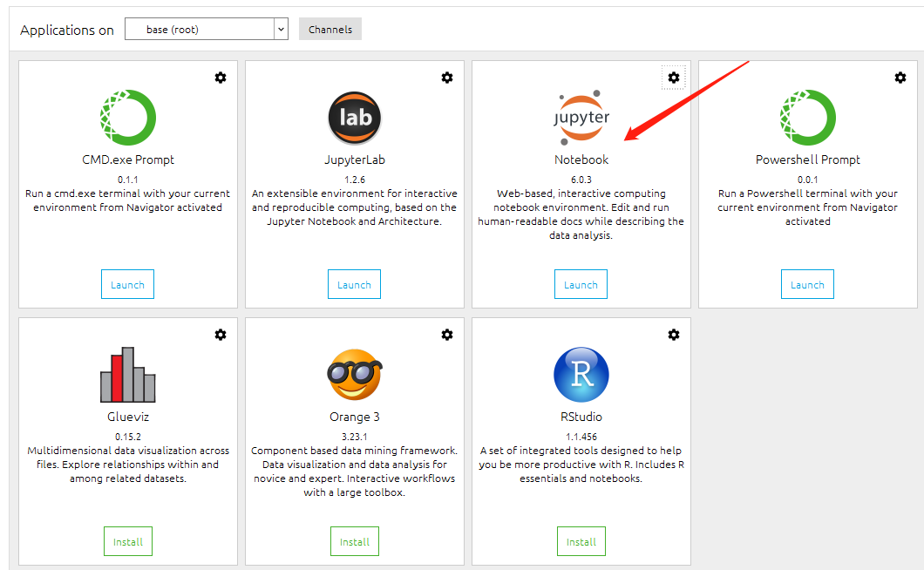Install Glueviz
The image size is (924, 570).
tap(128, 541)
